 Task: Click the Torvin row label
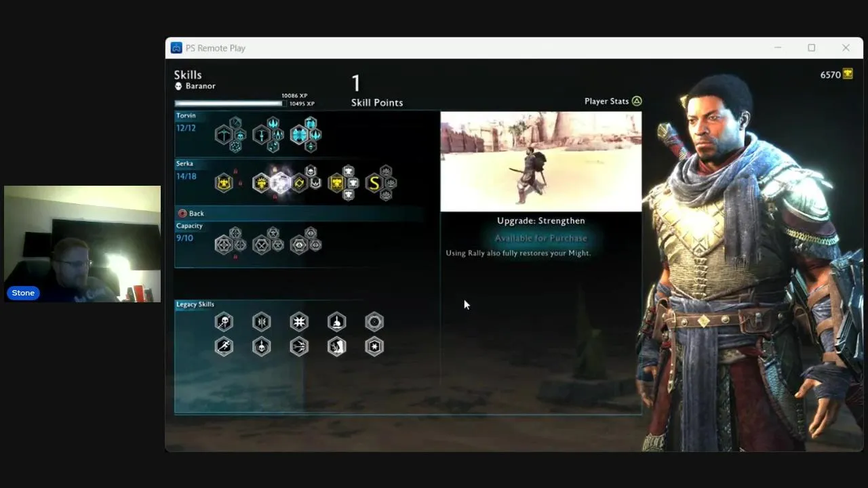[186, 116]
